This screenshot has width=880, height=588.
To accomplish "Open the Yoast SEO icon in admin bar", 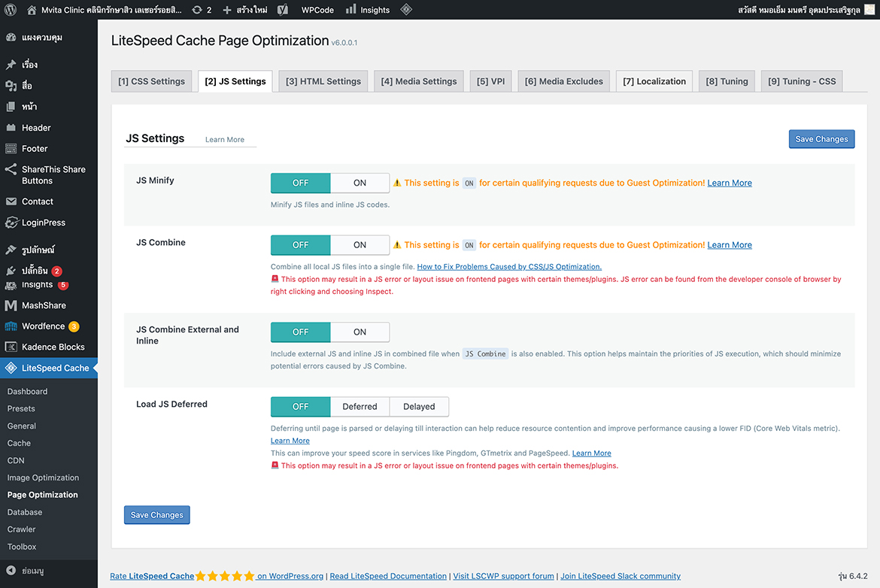I will click(283, 10).
